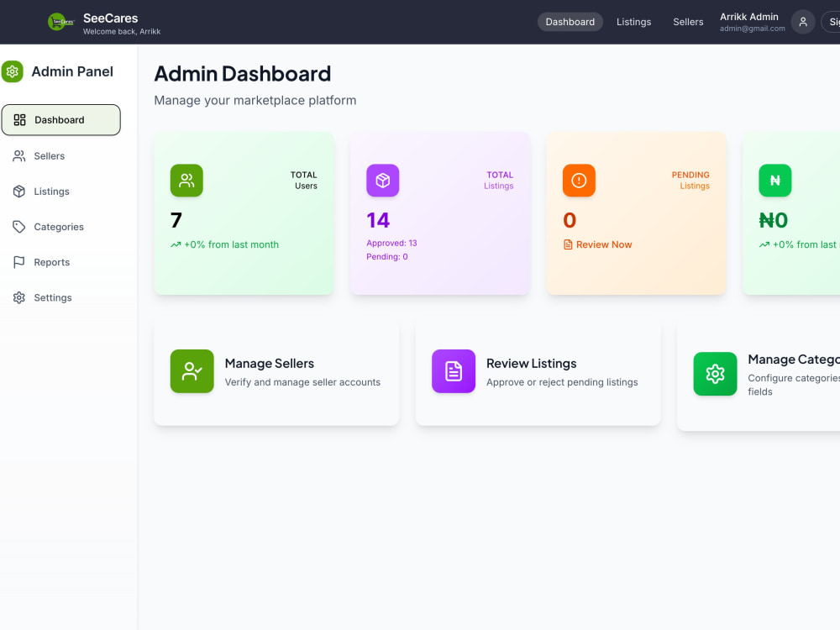Click the Admin Panel title text
The height and width of the screenshot is (630, 840).
pyautogui.click(x=72, y=71)
